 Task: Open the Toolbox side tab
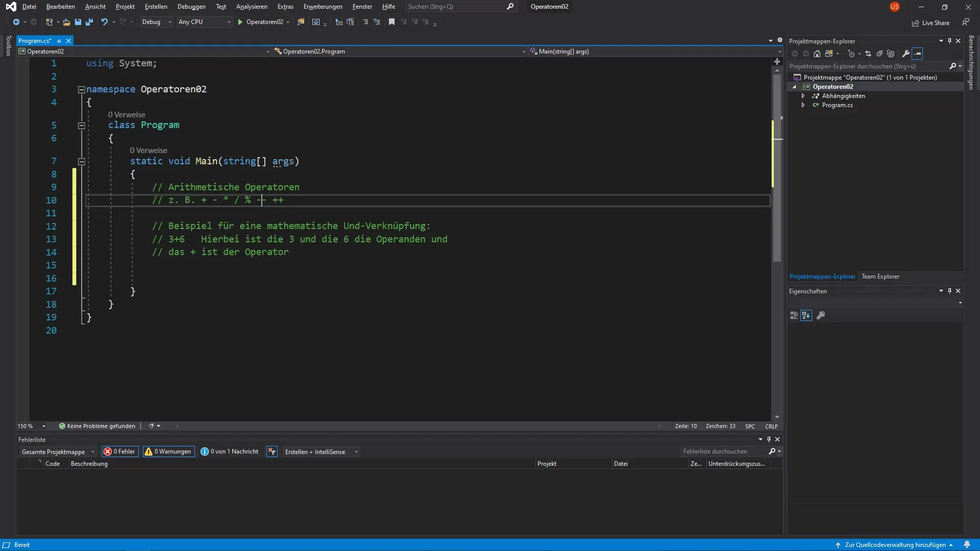tap(8, 46)
